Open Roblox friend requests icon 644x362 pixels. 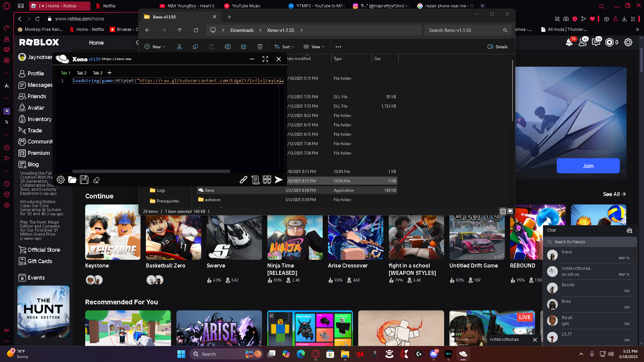(x=583, y=43)
